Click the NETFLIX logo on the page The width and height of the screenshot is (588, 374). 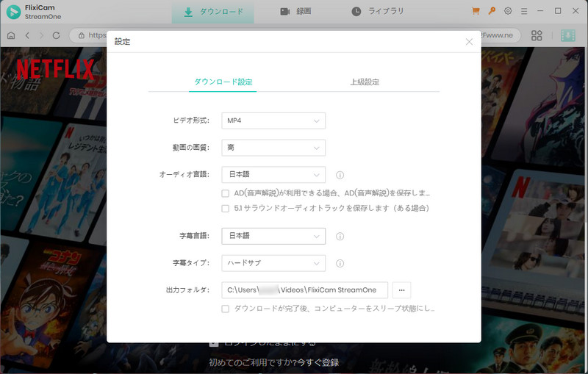55,69
